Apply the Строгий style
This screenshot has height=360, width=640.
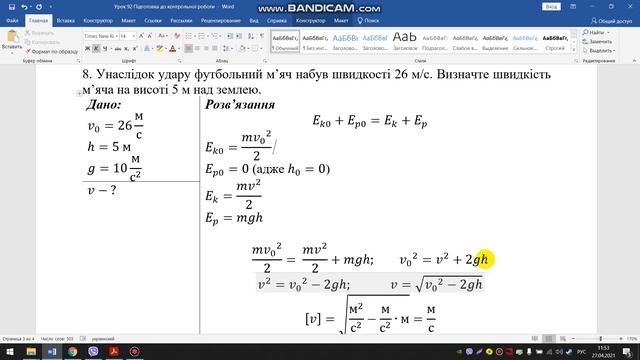[555, 42]
